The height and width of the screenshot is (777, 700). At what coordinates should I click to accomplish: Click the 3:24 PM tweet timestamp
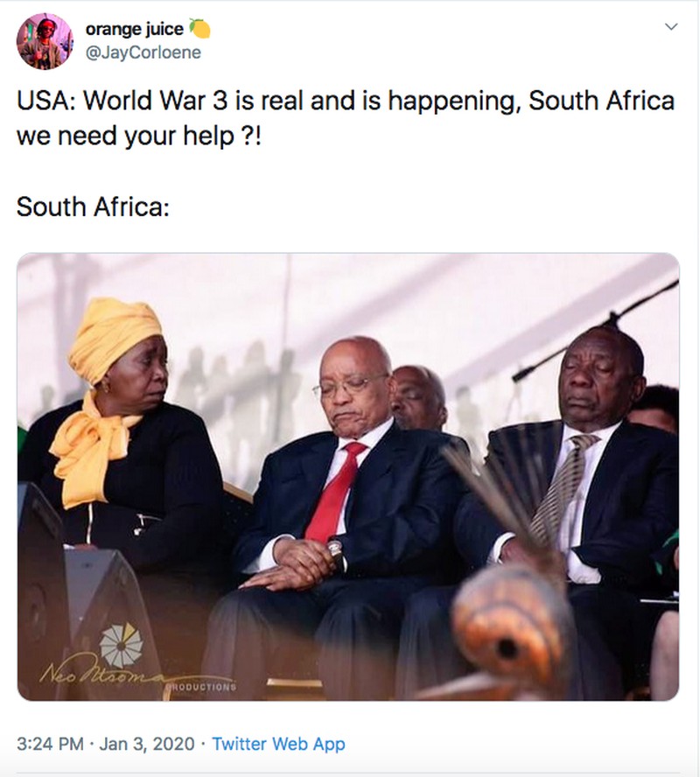49,744
